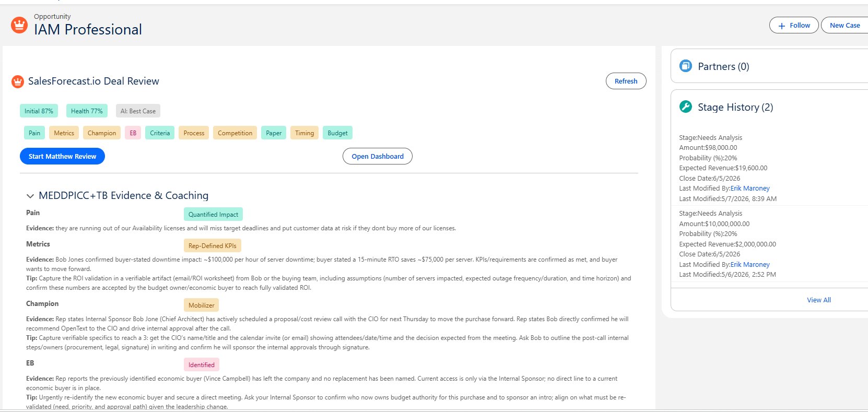Select the Health 77% badge
Viewport: 868px width, 412px height.
(x=87, y=111)
